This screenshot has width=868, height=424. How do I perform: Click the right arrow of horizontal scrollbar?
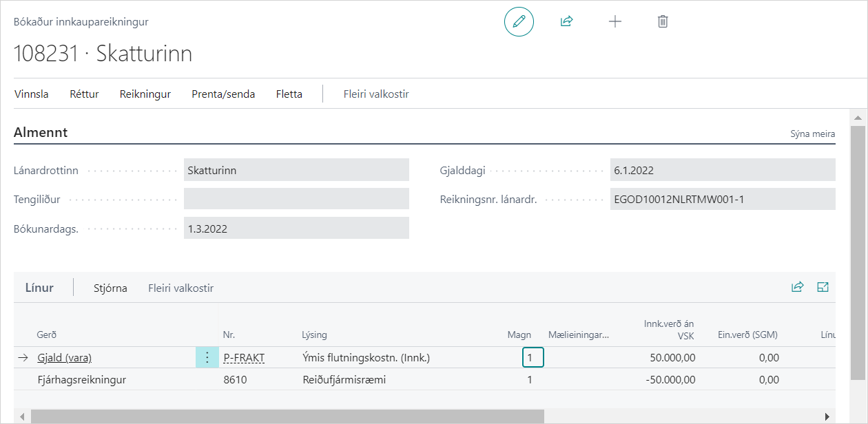coord(827,416)
